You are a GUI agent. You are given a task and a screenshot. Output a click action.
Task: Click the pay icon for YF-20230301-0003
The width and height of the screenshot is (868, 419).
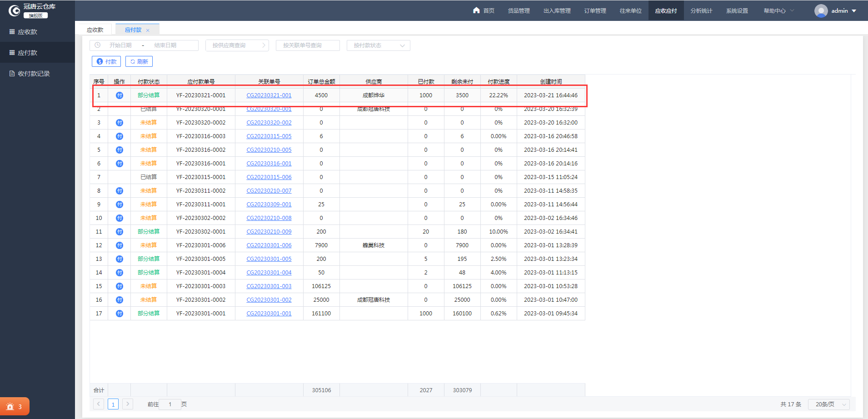pyautogui.click(x=120, y=286)
